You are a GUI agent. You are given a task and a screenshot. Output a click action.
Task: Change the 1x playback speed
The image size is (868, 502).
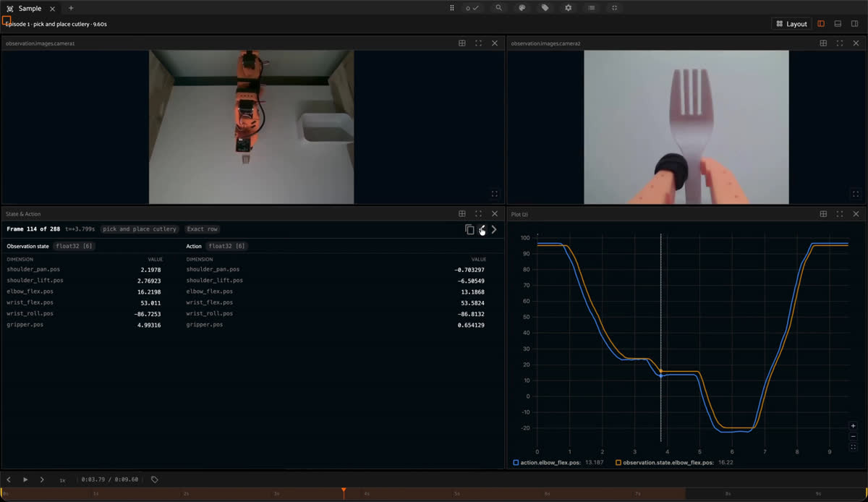[62, 480]
